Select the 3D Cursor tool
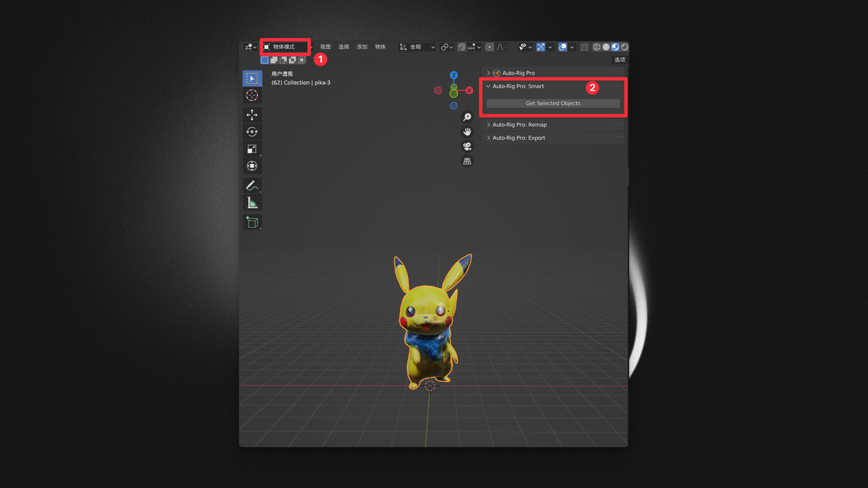This screenshot has width=868, height=488. point(252,94)
